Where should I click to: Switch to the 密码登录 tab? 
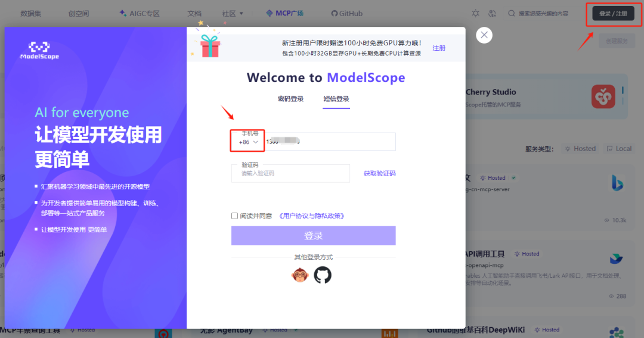(291, 99)
